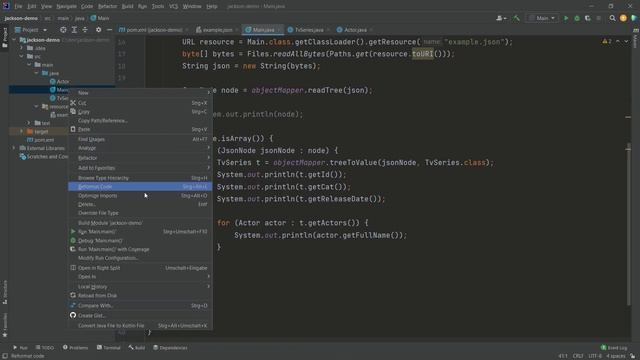Open the Project view selector dropdown
The height and width of the screenshot is (360, 640).
click(x=31, y=30)
